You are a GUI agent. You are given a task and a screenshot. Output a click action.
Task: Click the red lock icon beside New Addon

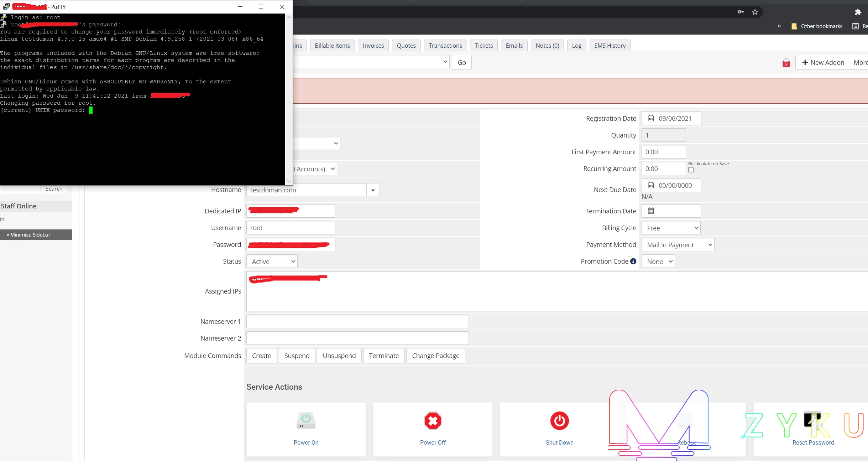pyautogui.click(x=786, y=63)
